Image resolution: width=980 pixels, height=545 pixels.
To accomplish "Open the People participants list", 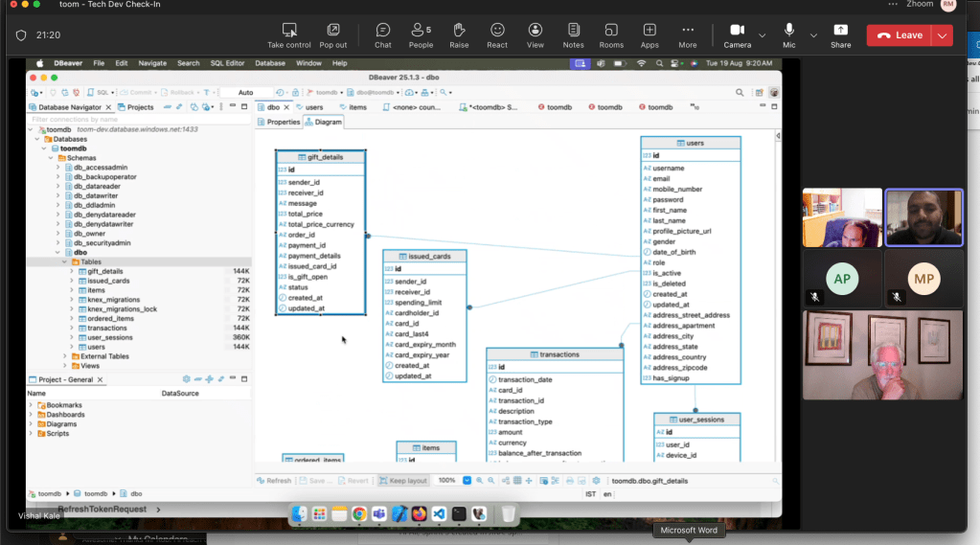I will click(421, 35).
